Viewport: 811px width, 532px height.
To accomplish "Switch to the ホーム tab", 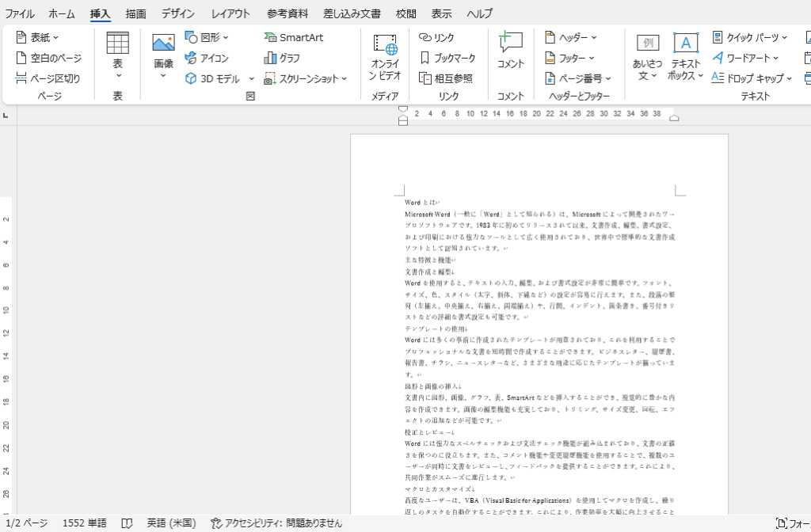I will 62,14.
